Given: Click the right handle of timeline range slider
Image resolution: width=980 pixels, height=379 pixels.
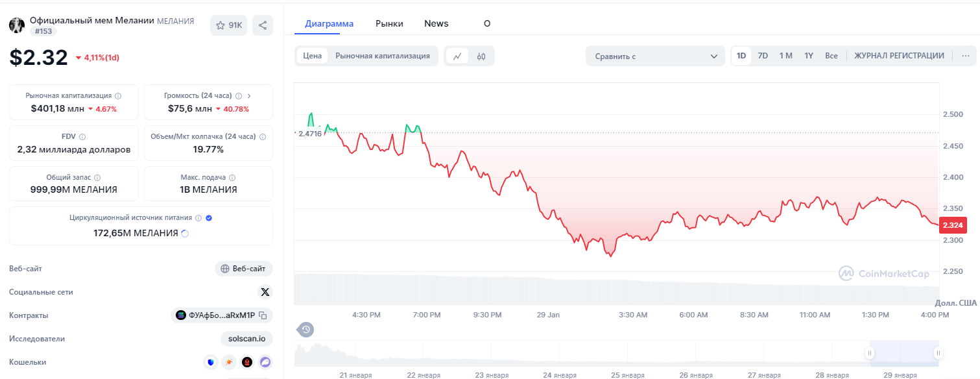Looking at the screenshot, I should (938, 353).
